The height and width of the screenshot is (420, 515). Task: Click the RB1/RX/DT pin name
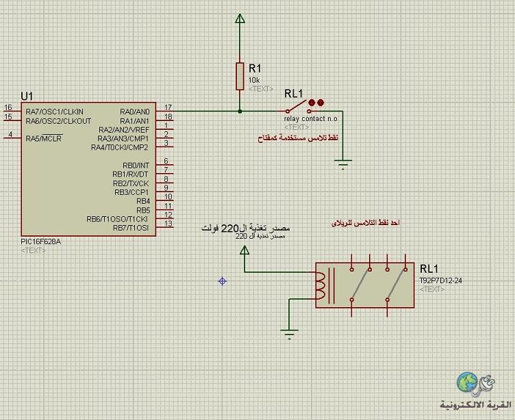click(130, 174)
